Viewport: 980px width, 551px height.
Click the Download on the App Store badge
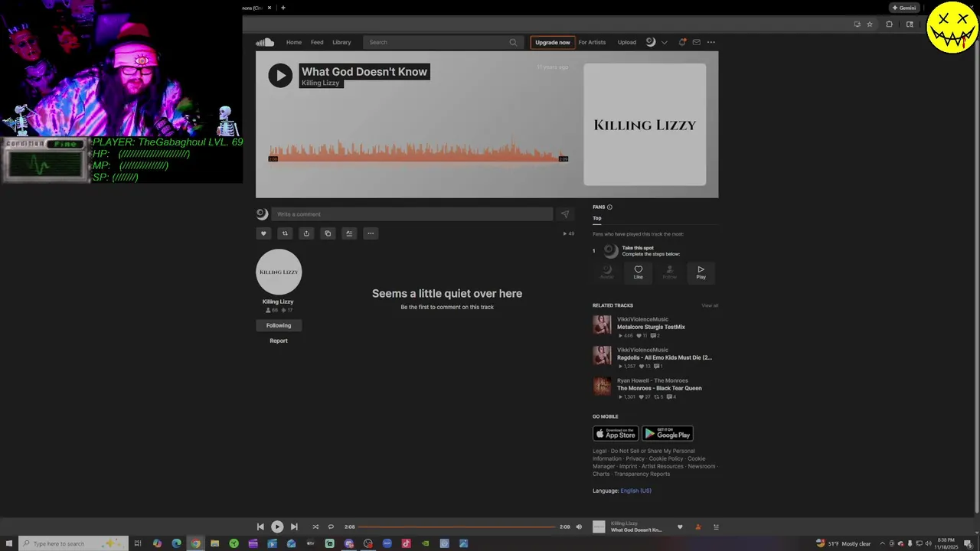[616, 434]
